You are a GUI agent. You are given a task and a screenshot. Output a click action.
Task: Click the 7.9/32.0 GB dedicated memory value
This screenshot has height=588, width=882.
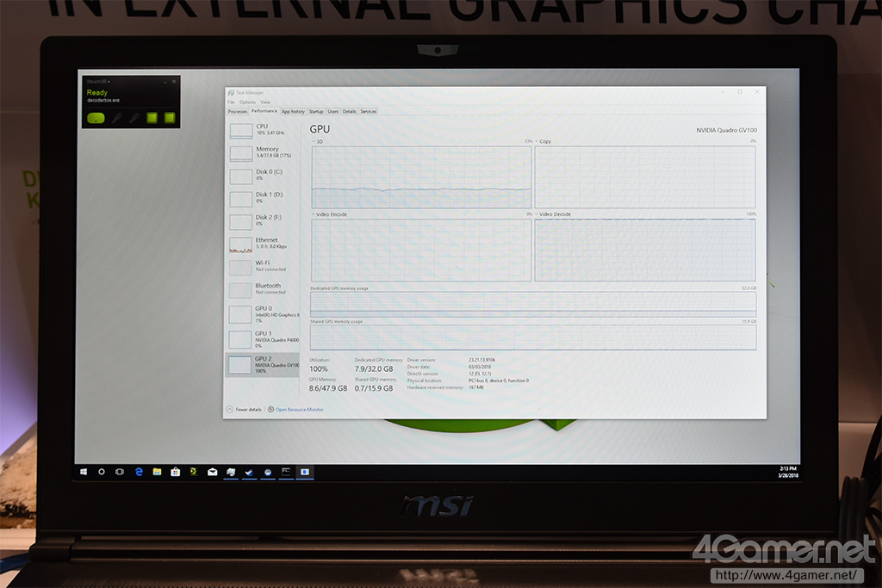point(374,369)
